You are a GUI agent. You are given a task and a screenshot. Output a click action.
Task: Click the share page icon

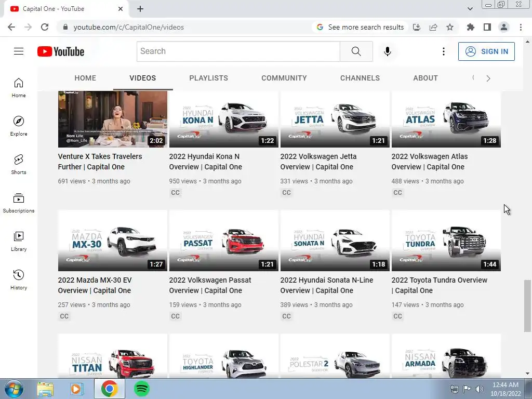[433, 27]
